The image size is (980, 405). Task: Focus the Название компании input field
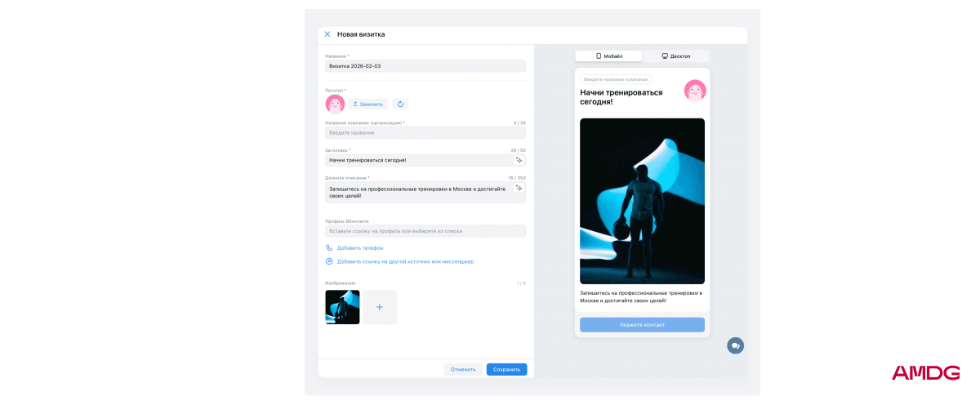click(425, 132)
